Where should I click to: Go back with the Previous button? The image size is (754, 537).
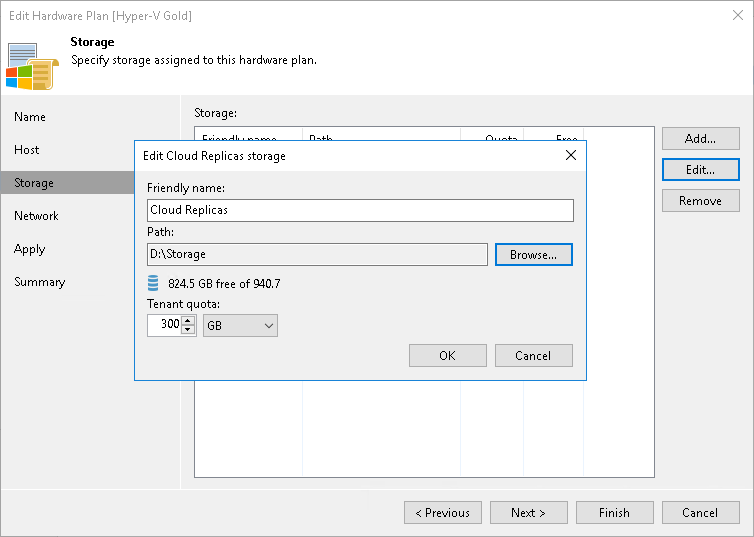coord(443,512)
